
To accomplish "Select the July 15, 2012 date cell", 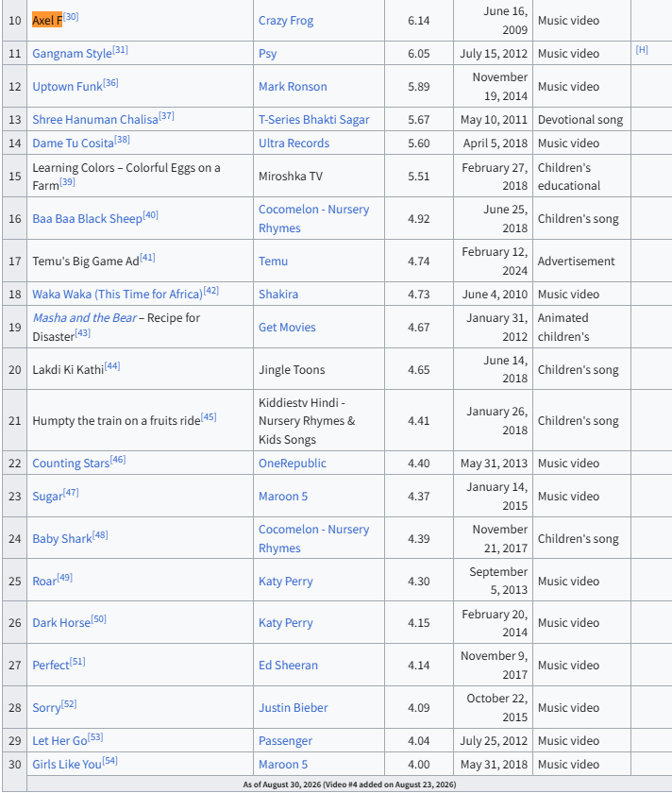I will click(494, 54).
